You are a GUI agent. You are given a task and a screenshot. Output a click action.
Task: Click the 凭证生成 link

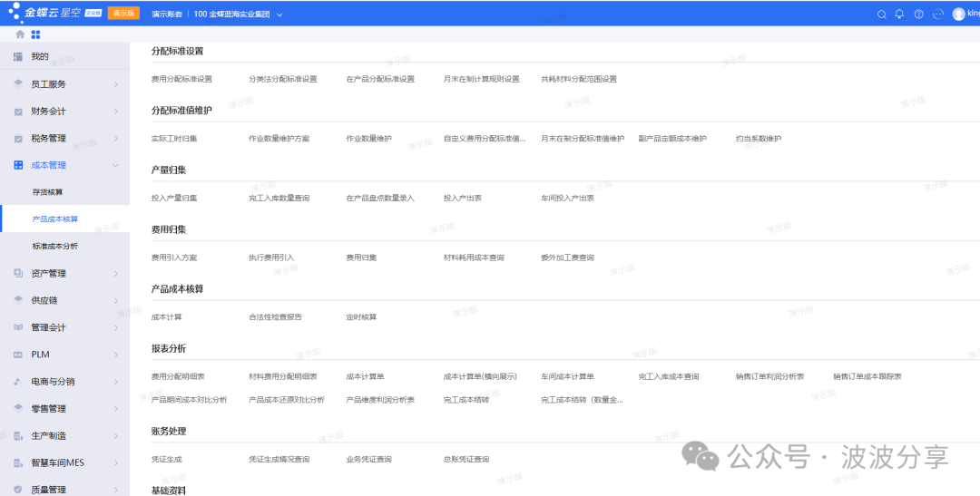[x=167, y=460]
